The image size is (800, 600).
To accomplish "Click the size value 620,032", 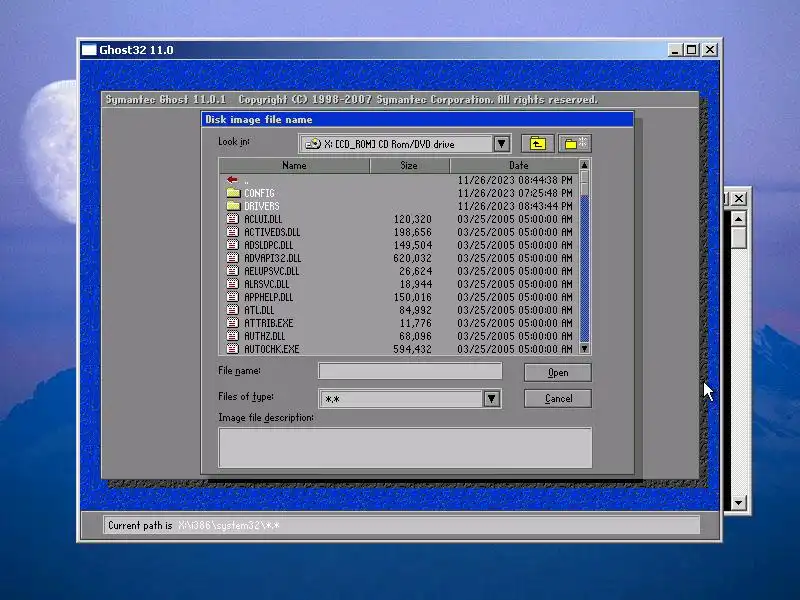I will coord(412,258).
